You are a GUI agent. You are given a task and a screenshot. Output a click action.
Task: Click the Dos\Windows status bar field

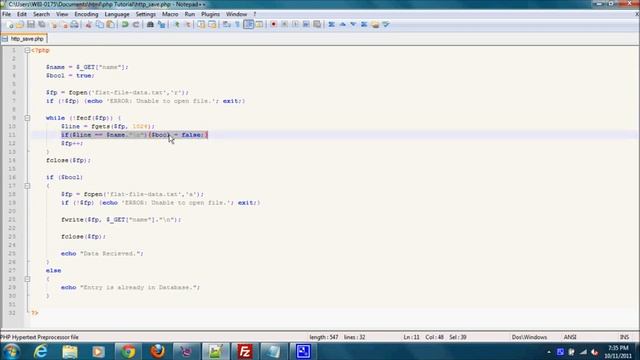coord(529,337)
